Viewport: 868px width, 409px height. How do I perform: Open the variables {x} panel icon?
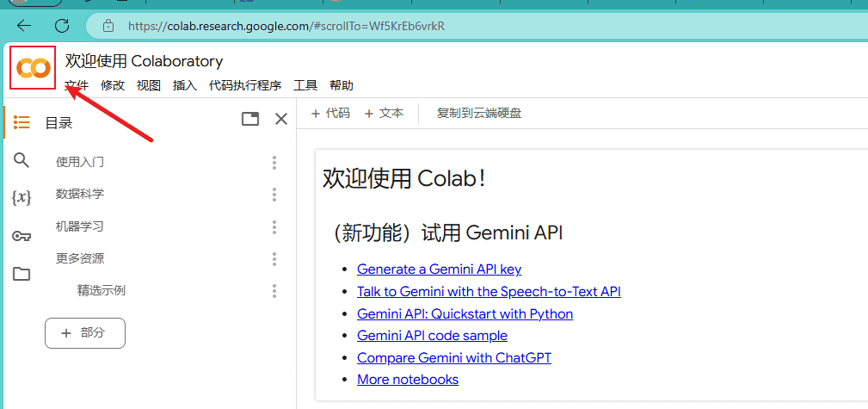(21, 197)
